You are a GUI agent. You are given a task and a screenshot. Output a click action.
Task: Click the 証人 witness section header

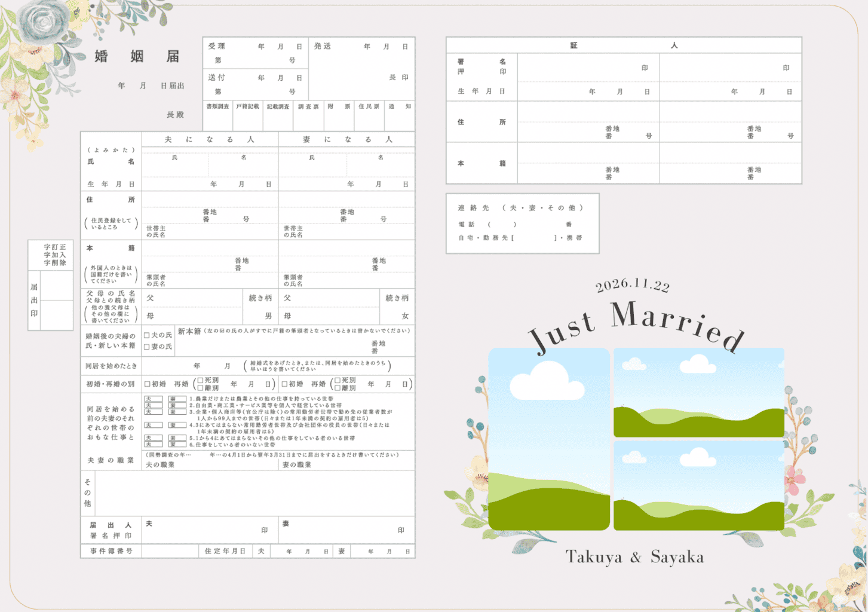click(x=623, y=45)
